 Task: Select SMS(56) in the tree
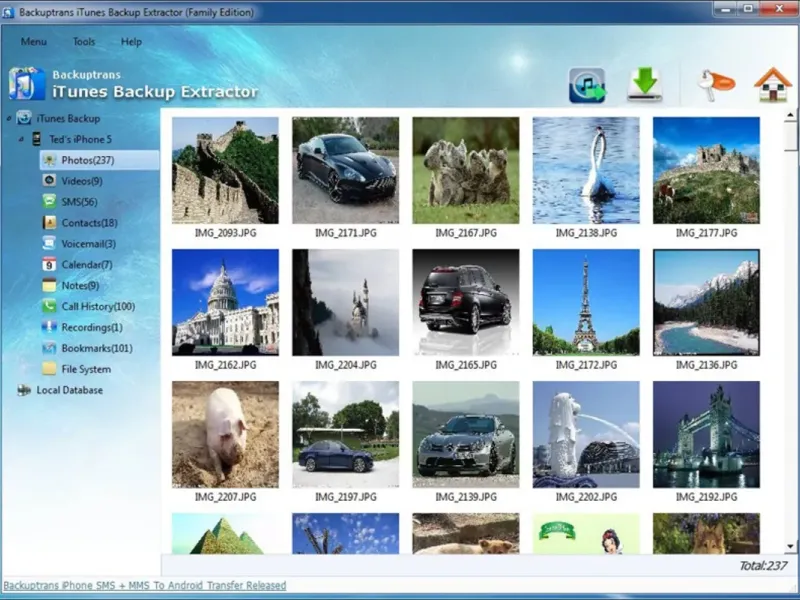tap(80, 202)
